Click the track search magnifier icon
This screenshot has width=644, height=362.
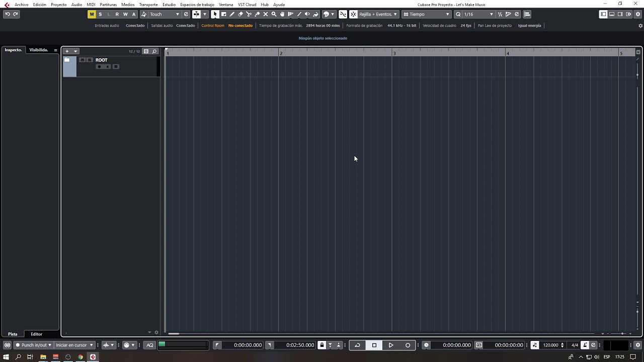[154, 51]
